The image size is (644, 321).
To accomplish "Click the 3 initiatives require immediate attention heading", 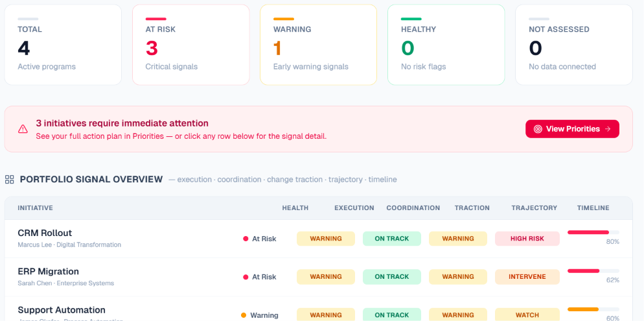I will (122, 123).
